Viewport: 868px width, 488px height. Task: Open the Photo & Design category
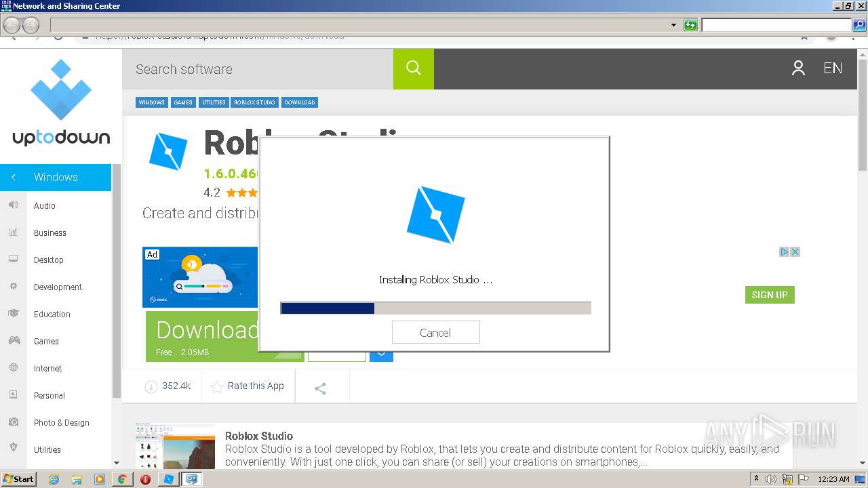(x=62, y=422)
